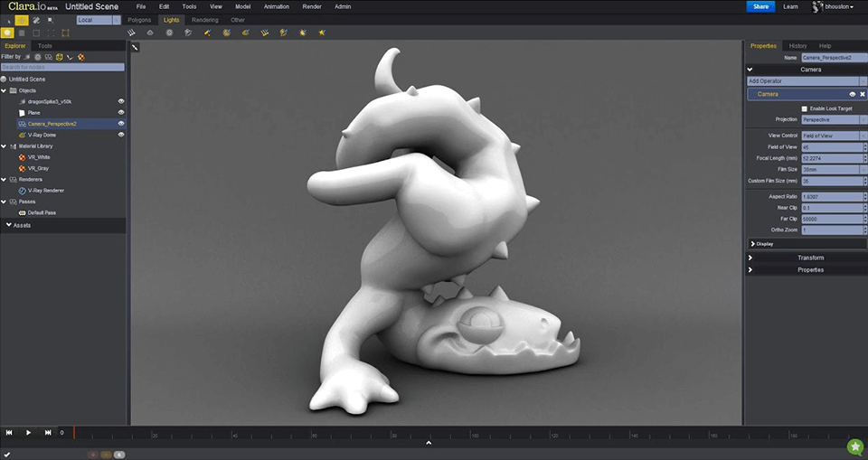The image size is (868, 460).
Task: Select the outlined square selection mode
Action: pyautogui.click(x=36, y=33)
